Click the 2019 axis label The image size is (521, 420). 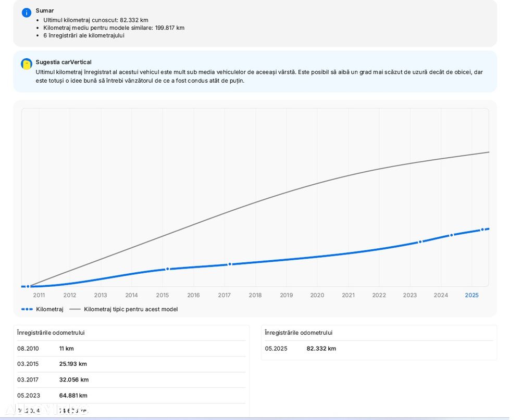click(x=287, y=295)
